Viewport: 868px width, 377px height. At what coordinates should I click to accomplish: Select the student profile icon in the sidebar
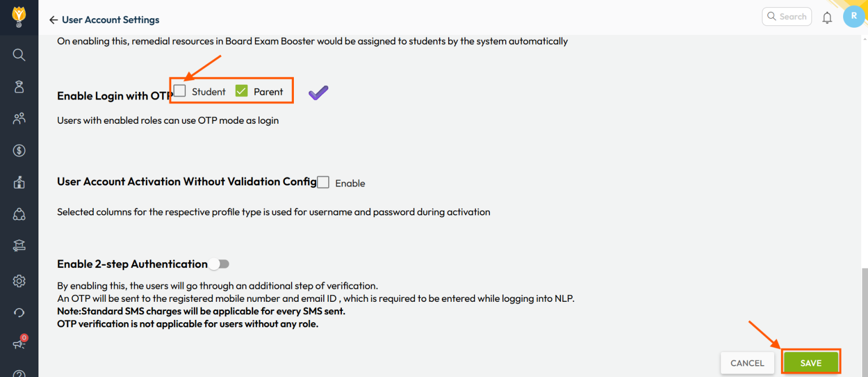(19, 86)
